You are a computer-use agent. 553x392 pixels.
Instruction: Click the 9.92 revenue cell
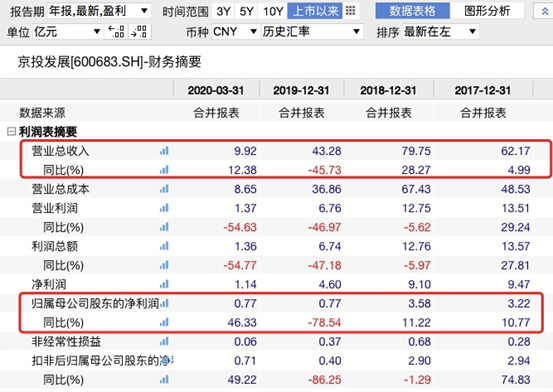pyautogui.click(x=245, y=151)
